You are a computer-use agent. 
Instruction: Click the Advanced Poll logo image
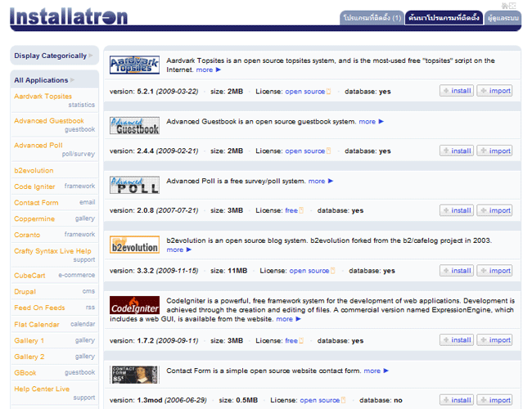pos(134,185)
